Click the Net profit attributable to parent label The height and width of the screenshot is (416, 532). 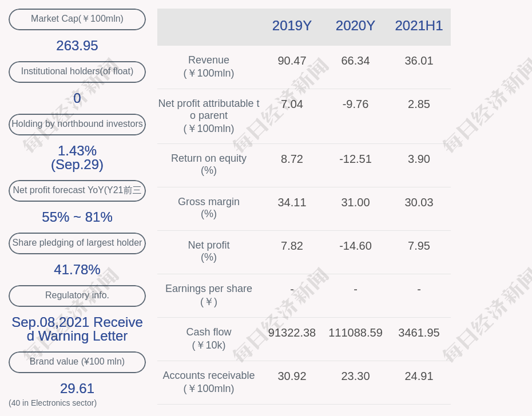(209, 116)
